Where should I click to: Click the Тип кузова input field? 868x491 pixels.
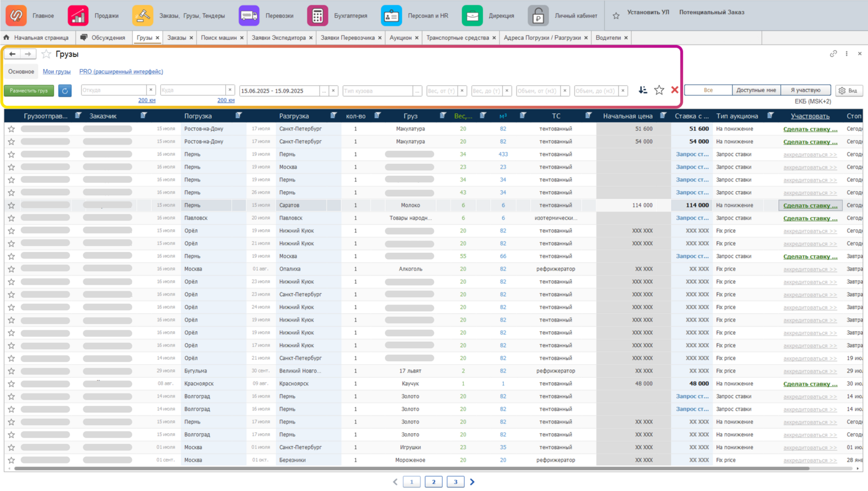point(378,90)
